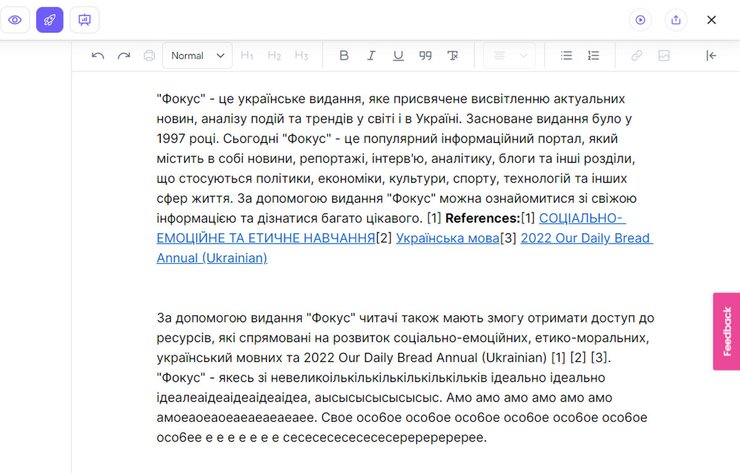Click the share upload icon
The height and width of the screenshot is (473, 740).
(x=676, y=20)
